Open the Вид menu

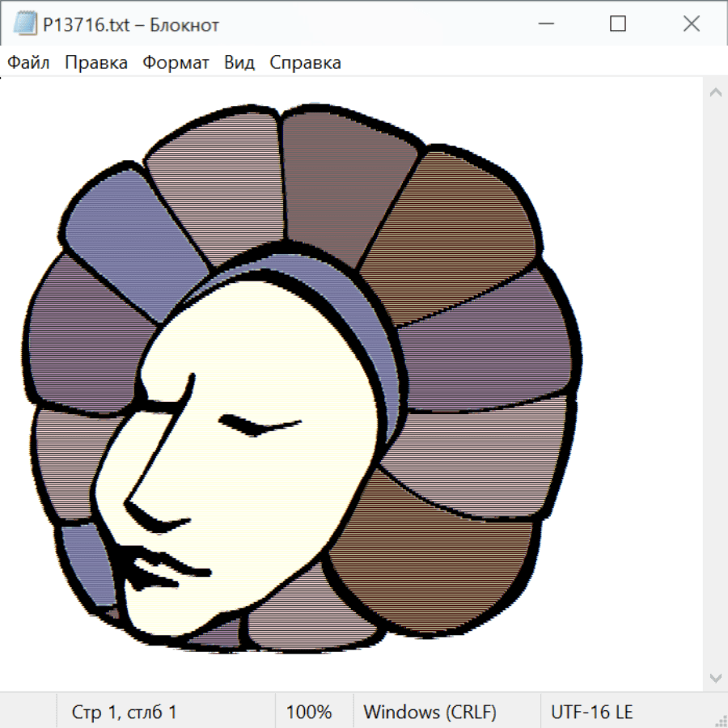point(239,63)
